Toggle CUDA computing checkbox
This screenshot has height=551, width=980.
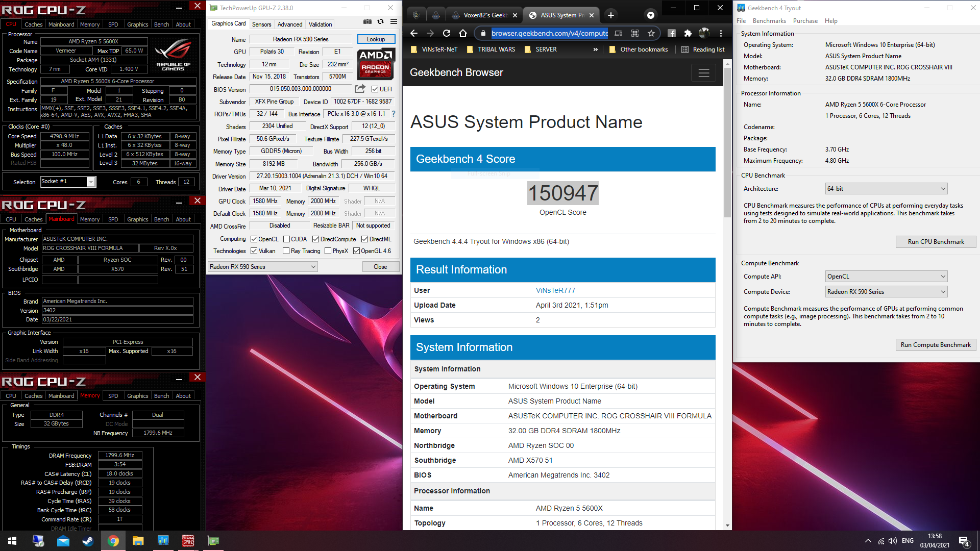pyautogui.click(x=286, y=239)
